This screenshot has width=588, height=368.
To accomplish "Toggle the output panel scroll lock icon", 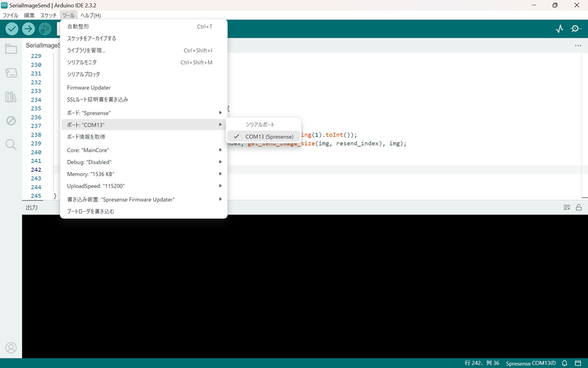I will pyautogui.click(x=579, y=208).
